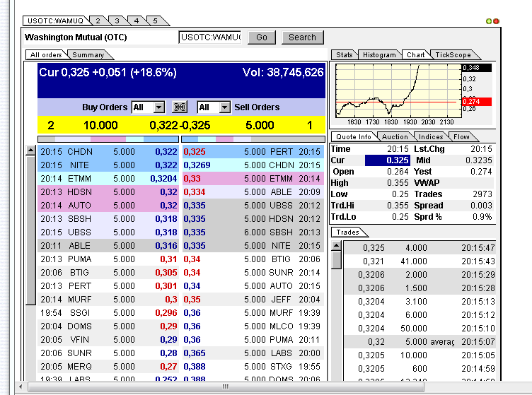Click the best bid-ask 0,322-0,325 summary
The width and height of the screenshot is (532, 395).
tap(180, 125)
